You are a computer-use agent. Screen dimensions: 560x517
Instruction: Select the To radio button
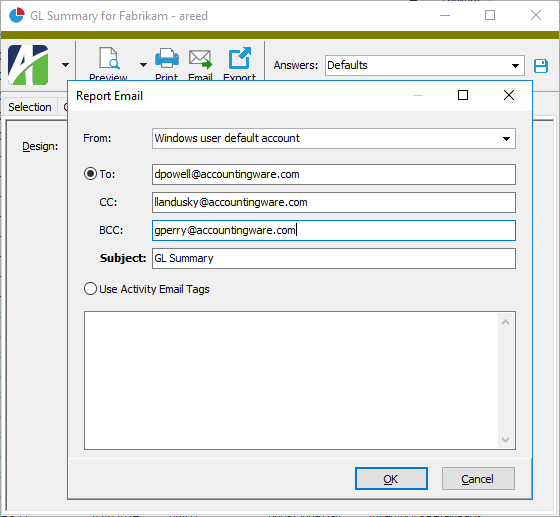tap(90, 174)
